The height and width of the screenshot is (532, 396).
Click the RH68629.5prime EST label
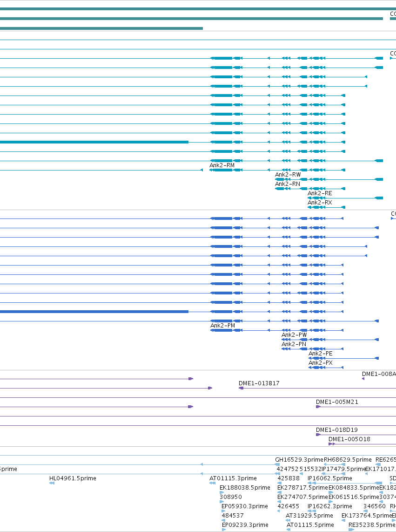tap(348, 460)
